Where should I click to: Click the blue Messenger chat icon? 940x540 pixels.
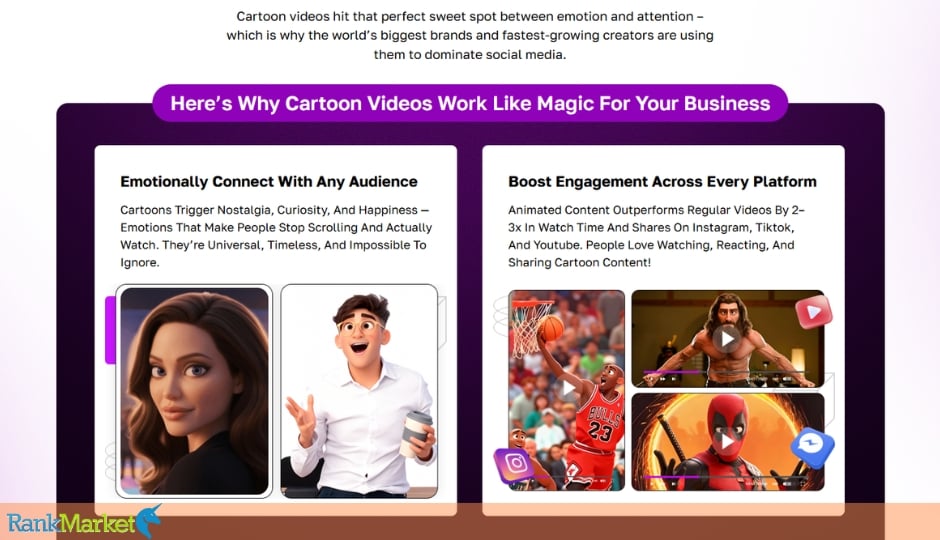pos(812,447)
